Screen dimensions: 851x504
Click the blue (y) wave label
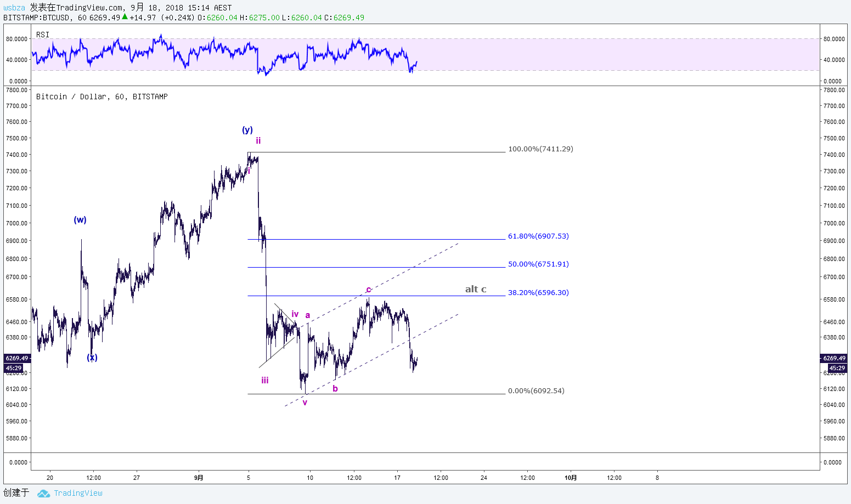247,130
